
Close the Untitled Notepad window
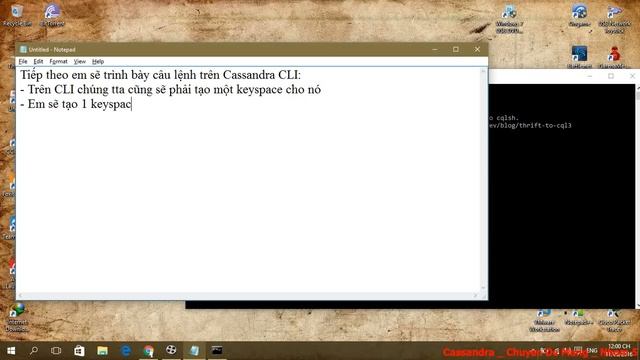477,49
